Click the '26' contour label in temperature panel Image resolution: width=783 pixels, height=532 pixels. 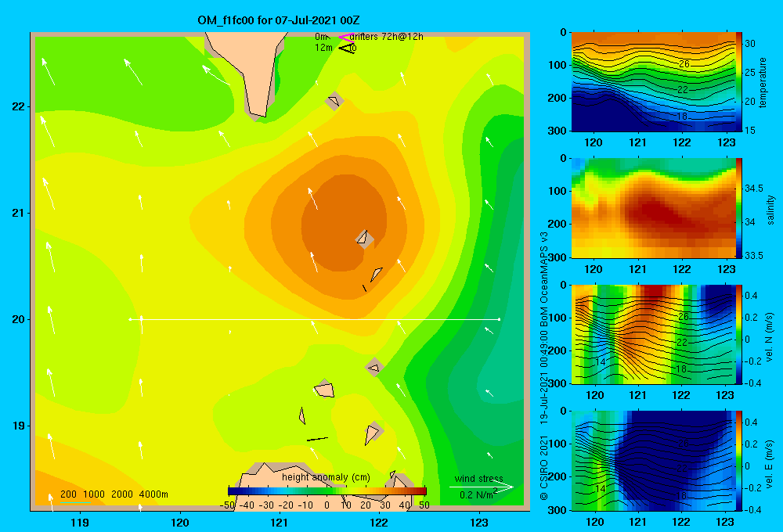point(684,64)
